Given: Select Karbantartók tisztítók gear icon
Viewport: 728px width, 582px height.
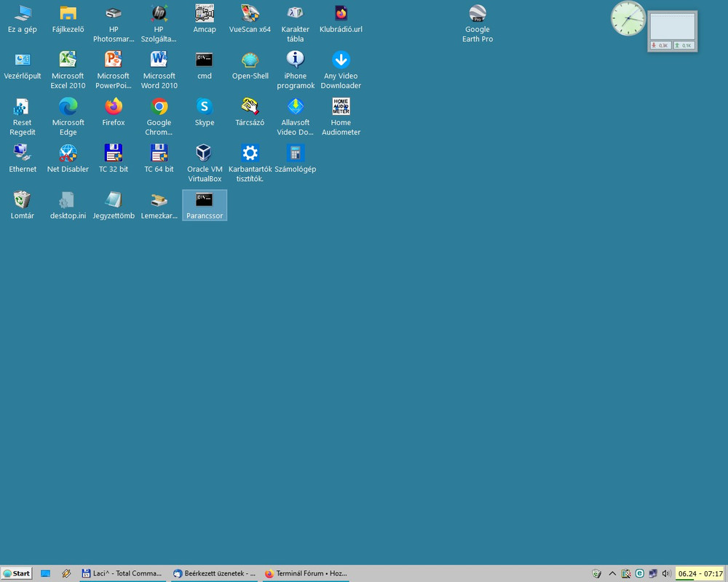Looking at the screenshot, I should point(250,164).
